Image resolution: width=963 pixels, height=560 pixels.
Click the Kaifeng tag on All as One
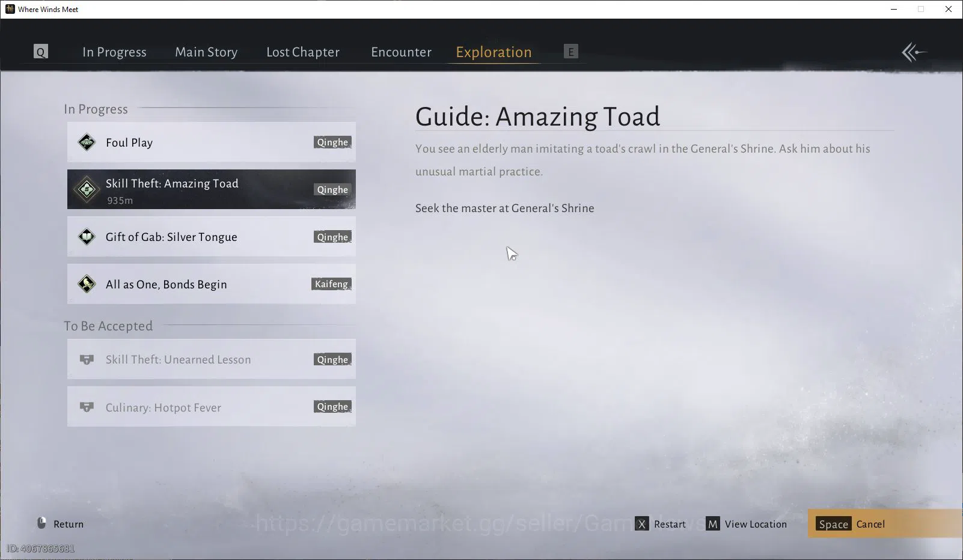click(331, 284)
